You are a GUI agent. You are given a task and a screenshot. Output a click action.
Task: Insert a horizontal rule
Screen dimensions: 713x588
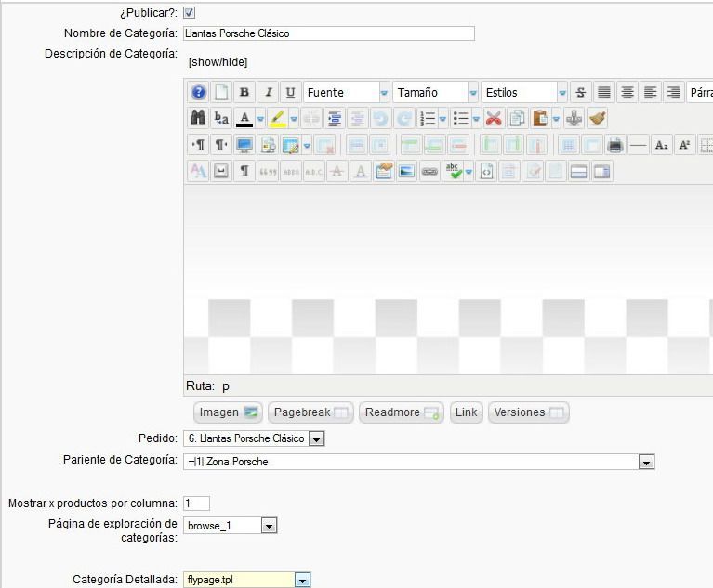click(639, 146)
